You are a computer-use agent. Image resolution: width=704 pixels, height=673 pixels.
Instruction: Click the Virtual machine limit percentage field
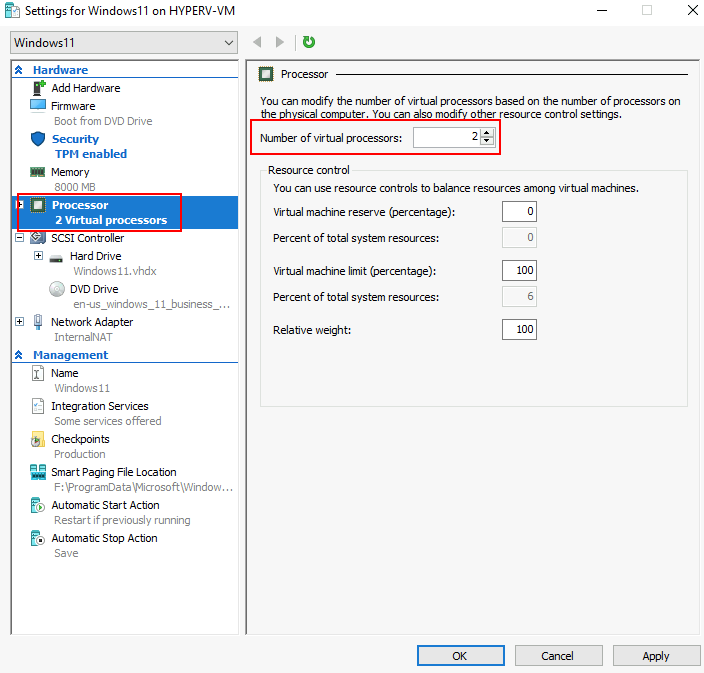click(519, 270)
